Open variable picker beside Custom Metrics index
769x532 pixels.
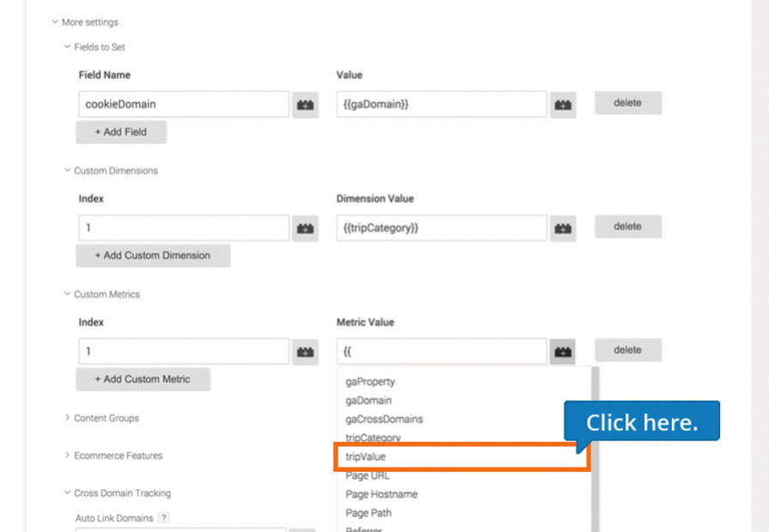[305, 352]
